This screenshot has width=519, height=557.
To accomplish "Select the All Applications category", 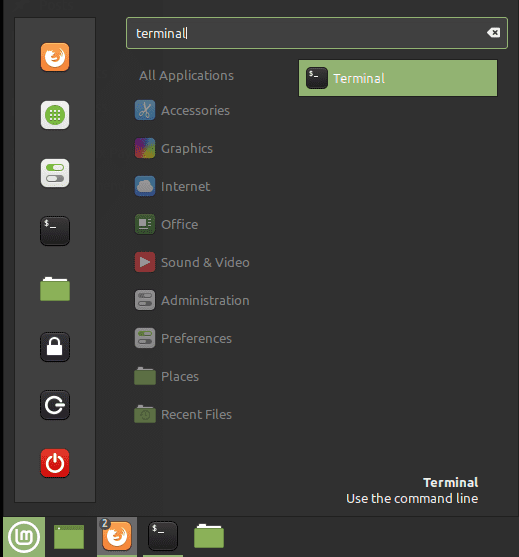I will click(186, 75).
